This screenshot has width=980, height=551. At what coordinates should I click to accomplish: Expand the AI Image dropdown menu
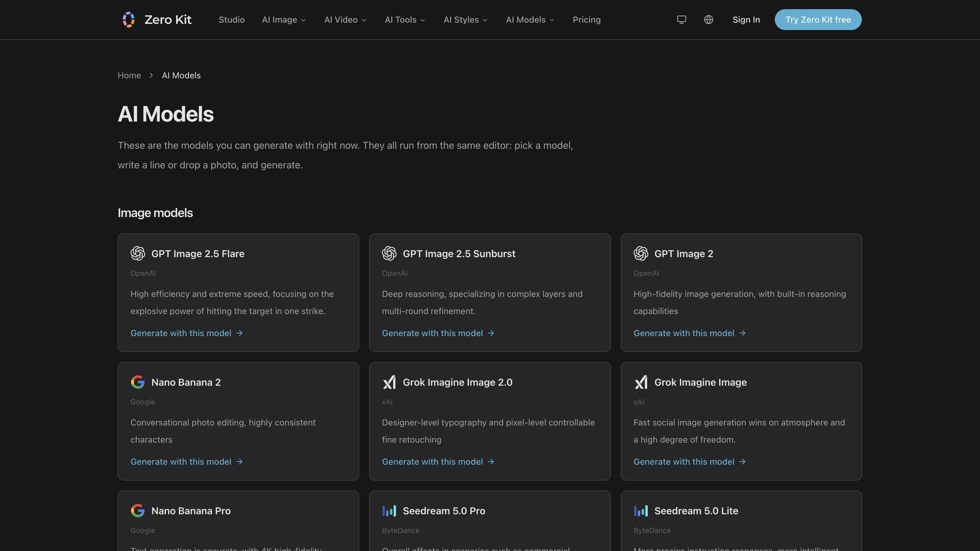pyautogui.click(x=284, y=20)
